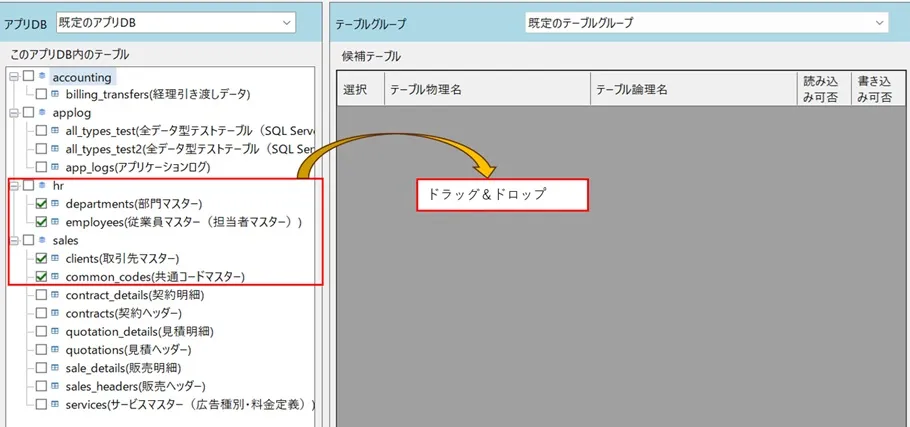Viewport: 910px width, 427px height.
Task: Uncheck the clients table checkbox
Action: point(41,258)
